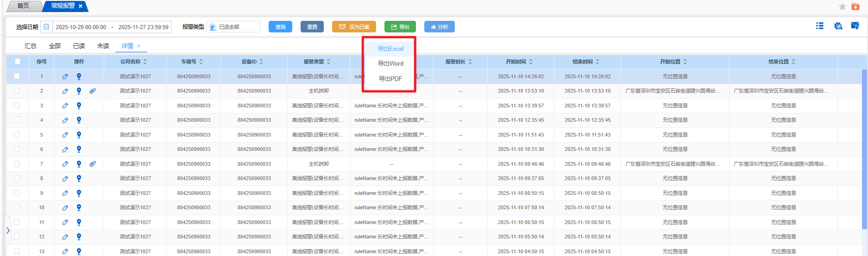Expand the collapsed left side panel arrow
This screenshot has height=256, width=868.
(8, 230)
